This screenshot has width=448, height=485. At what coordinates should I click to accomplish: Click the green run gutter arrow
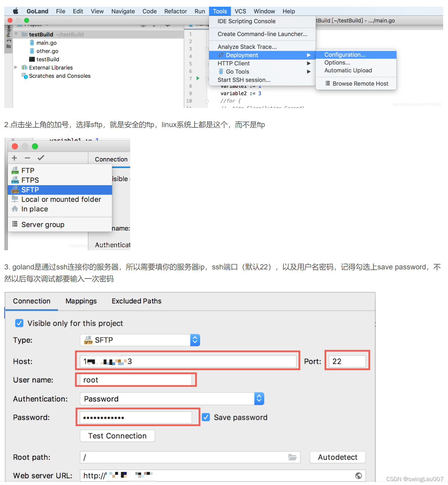tap(198, 78)
